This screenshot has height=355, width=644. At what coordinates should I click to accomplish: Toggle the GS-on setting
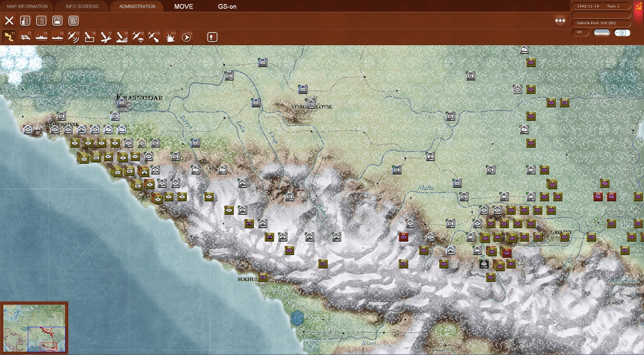point(227,6)
